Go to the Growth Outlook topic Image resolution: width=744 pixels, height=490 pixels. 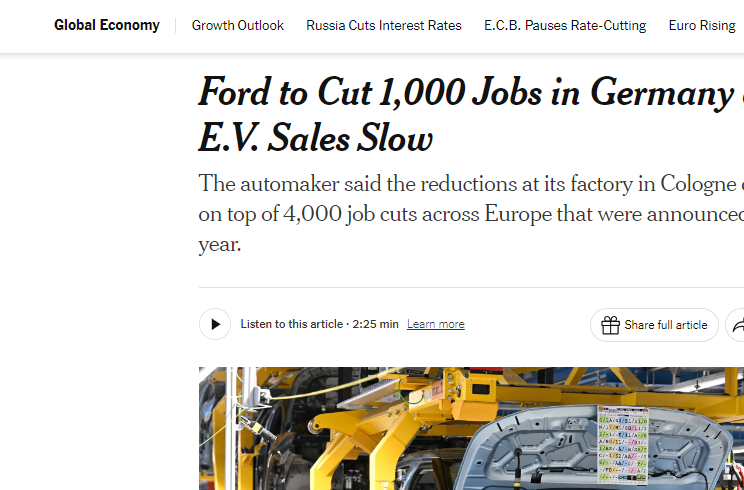[237, 25]
